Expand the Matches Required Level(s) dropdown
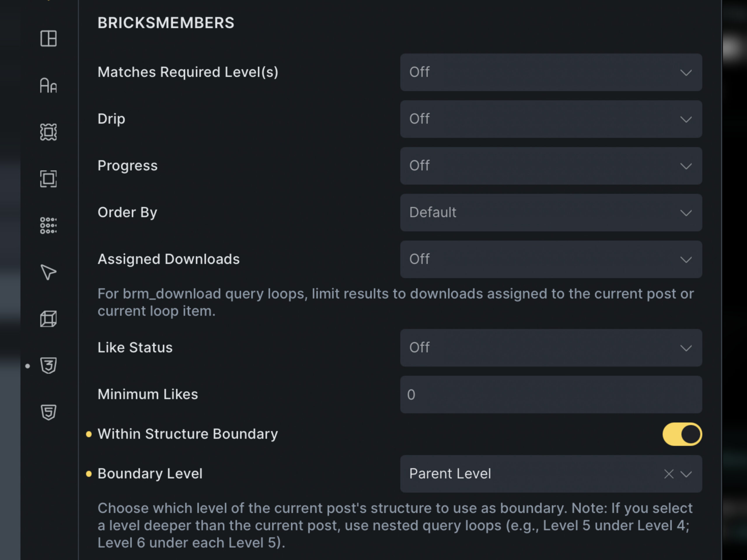Image resolution: width=747 pixels, height=560 pixels. coord(551,72)
